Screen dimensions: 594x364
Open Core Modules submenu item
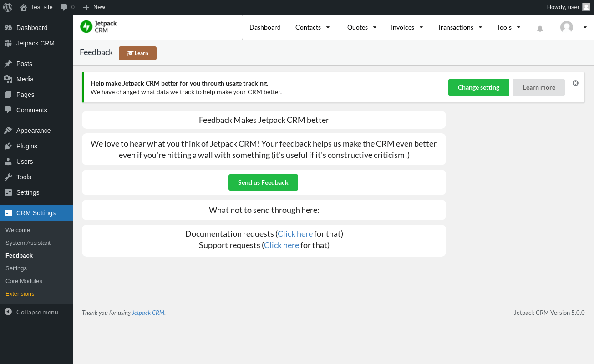pos(24,281)
